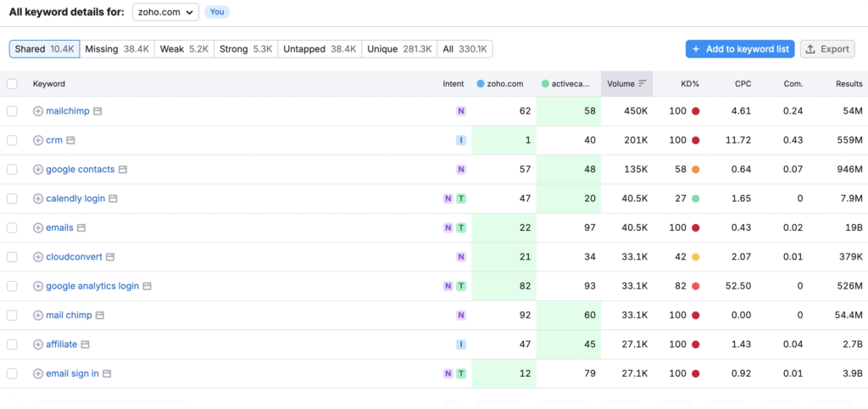Check the mail chimp row checkbox
Image resolution: width=868 pixels, height=409 pixels.
click(x=12, y=316)
